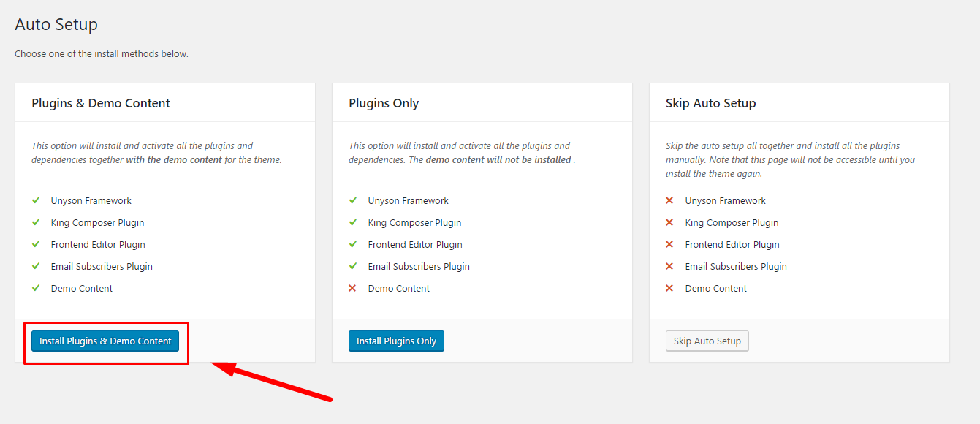Click checkmark next to King Composer in first card
The width and height of the screenshot is (980, 424).
(x=36, y=223)
